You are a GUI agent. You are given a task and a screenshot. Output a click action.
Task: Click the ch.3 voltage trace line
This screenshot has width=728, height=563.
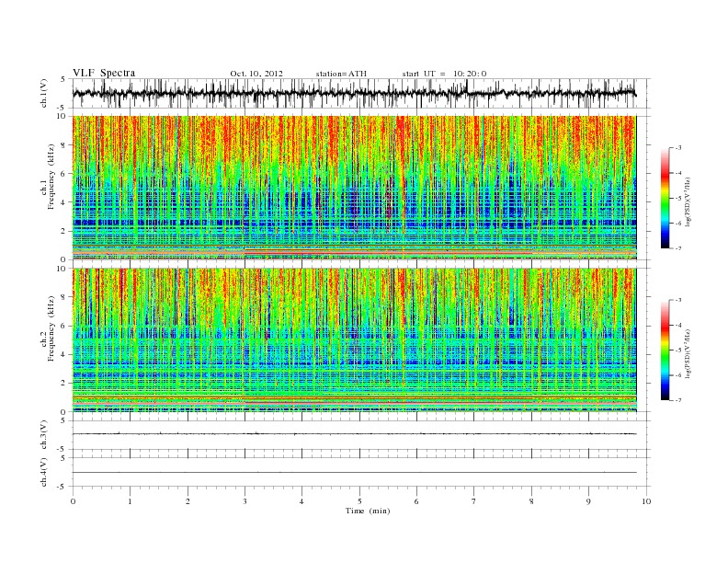(354, 434)
